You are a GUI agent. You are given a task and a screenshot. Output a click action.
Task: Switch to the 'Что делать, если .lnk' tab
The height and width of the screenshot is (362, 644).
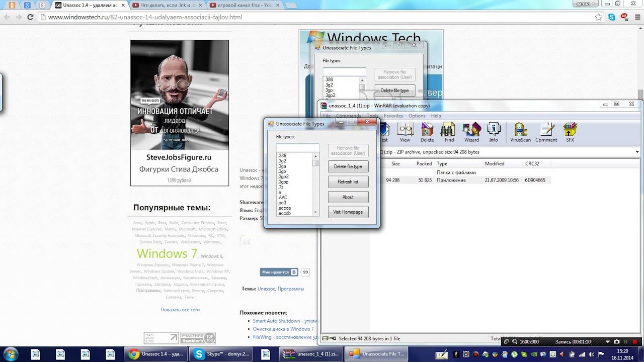[167, 5]
